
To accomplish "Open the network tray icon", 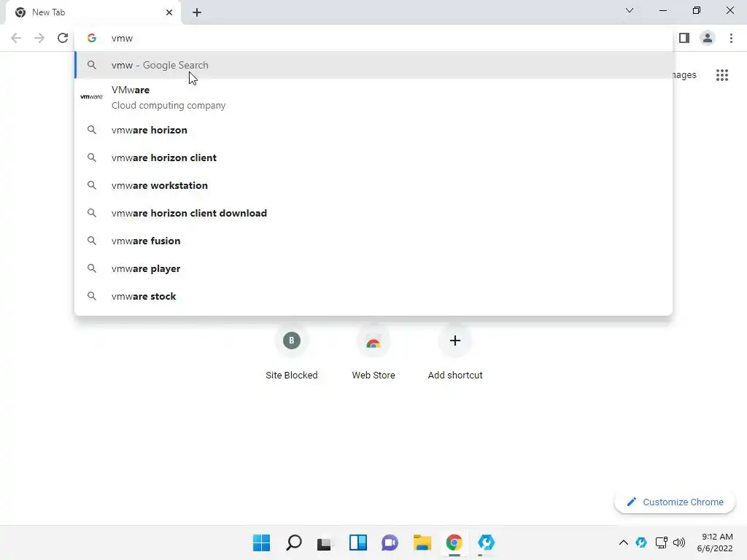I will tap(661, 542).
